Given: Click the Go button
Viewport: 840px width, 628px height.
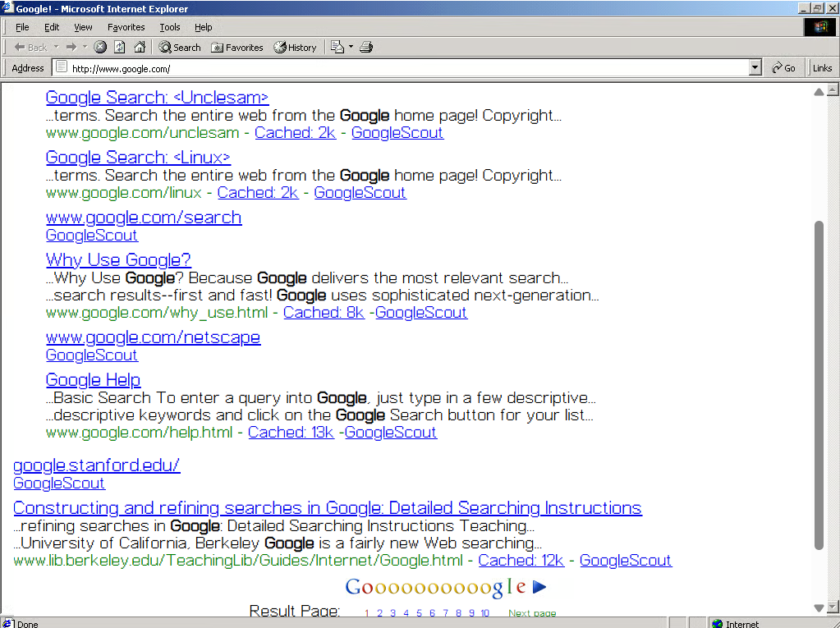Looking at the screenshot, I should point(783,68).
